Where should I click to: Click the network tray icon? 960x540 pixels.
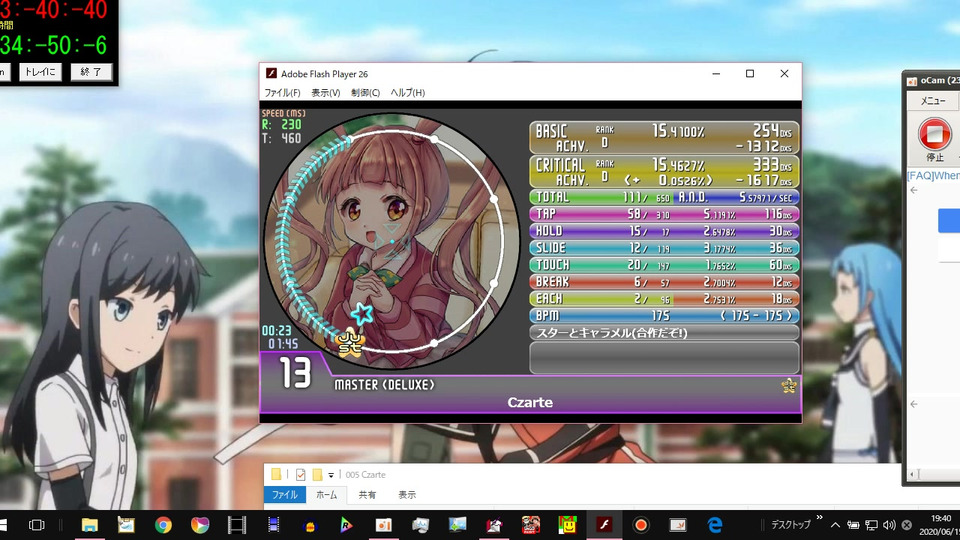pyautogui.click(x=871, y=525)
